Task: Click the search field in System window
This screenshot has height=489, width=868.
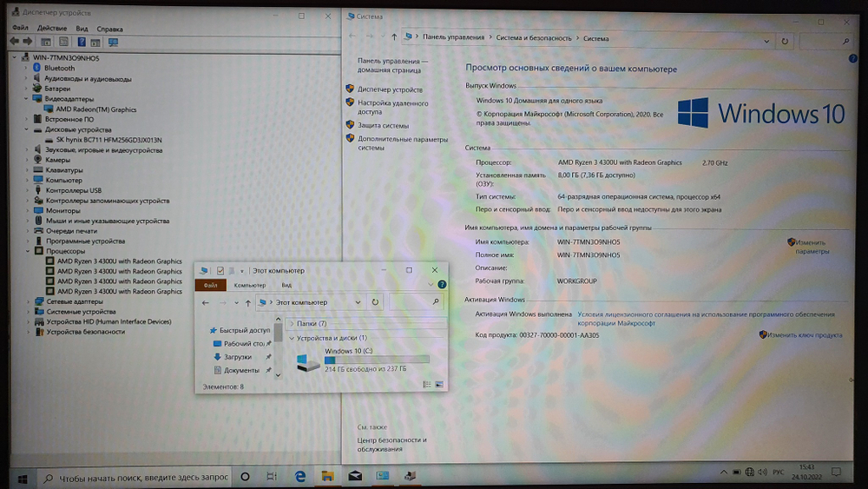Action: coord(826,41)
